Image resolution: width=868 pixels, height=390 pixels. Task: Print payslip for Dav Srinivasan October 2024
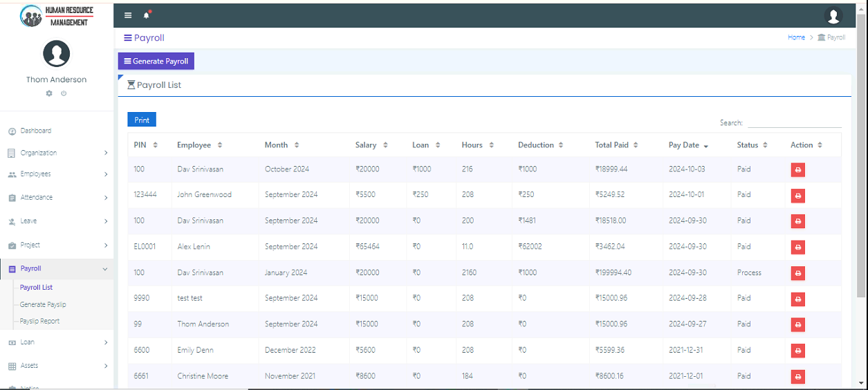(797, 170)
